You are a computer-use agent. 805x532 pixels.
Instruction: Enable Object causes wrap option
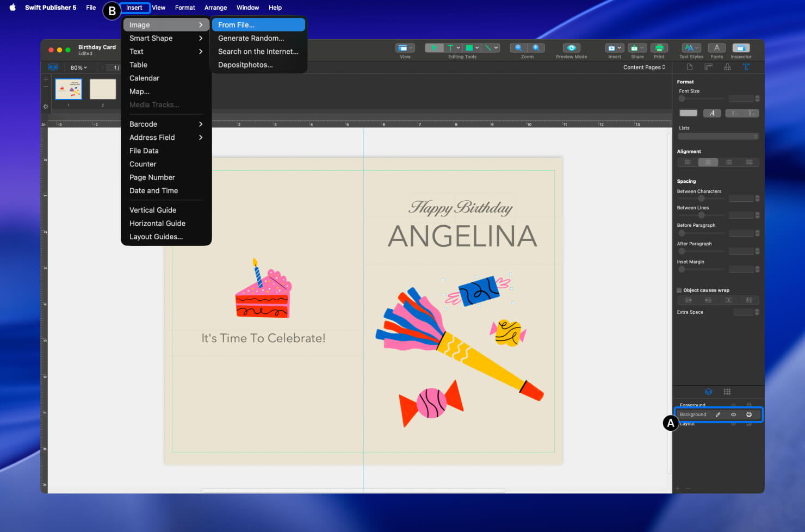(x=679, y=290)
